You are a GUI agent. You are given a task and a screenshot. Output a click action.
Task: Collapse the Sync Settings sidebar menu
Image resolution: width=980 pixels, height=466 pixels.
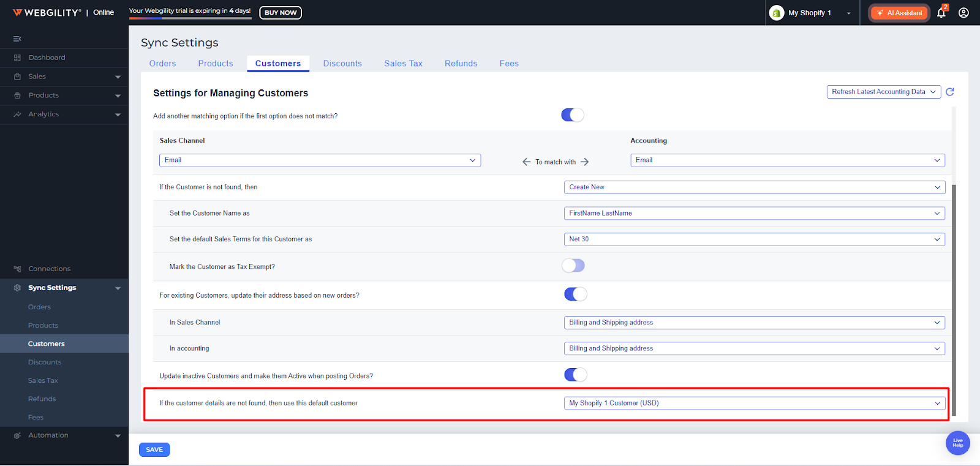tap(118, 288)
